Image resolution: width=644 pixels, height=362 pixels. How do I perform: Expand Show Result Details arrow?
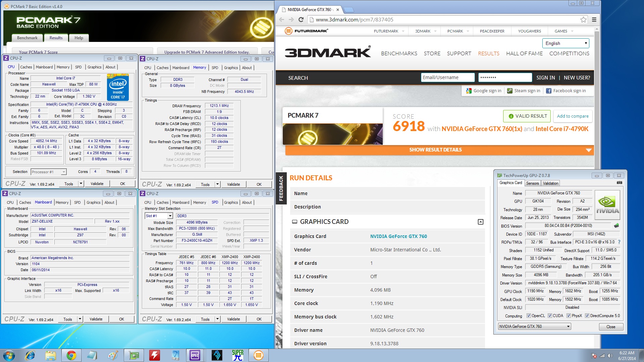(x=588, y=150)
